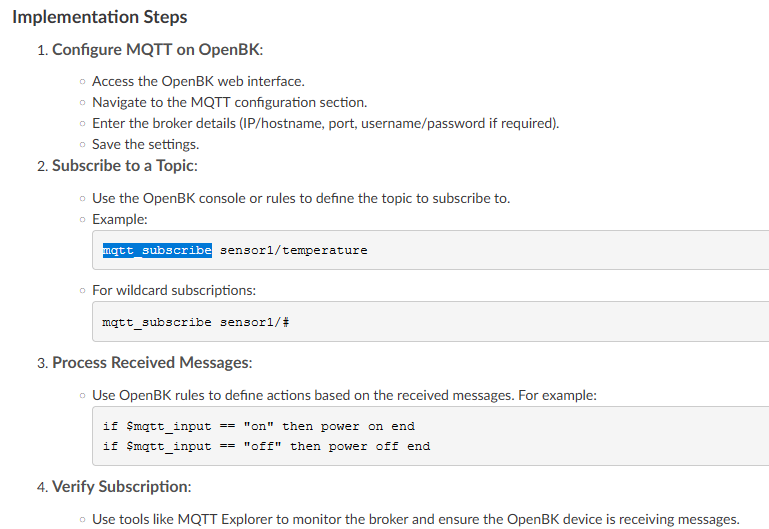Click the 'Save the settings' bullet
This screenshot has width=769, height=529.
(146, 145)
